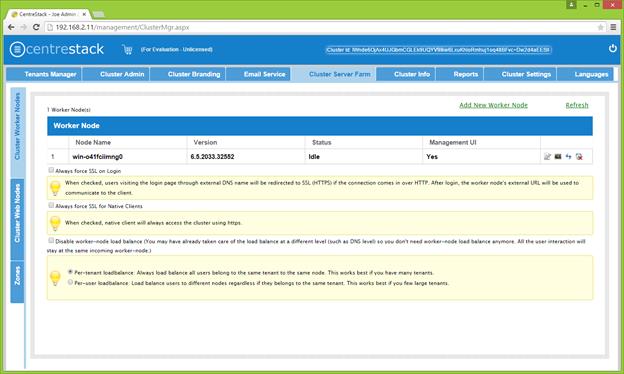The height and width of the screenshot is (374, 624).
Task: Click the delete worker node icon
Action: point(579,156)
